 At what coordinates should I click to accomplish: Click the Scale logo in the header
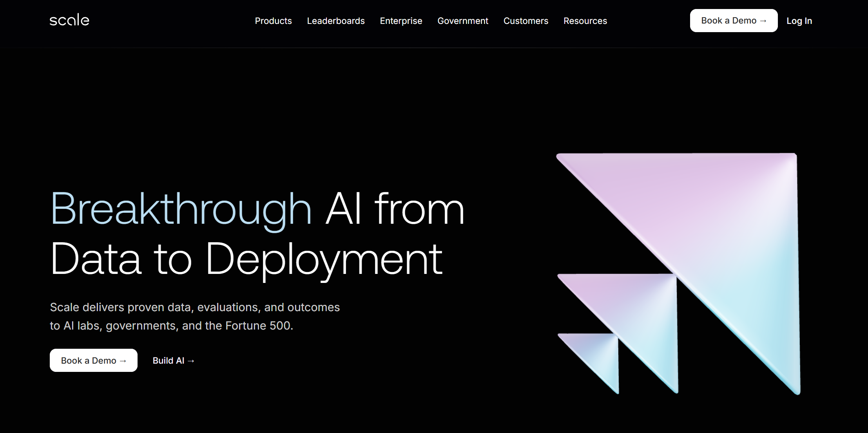69,20
